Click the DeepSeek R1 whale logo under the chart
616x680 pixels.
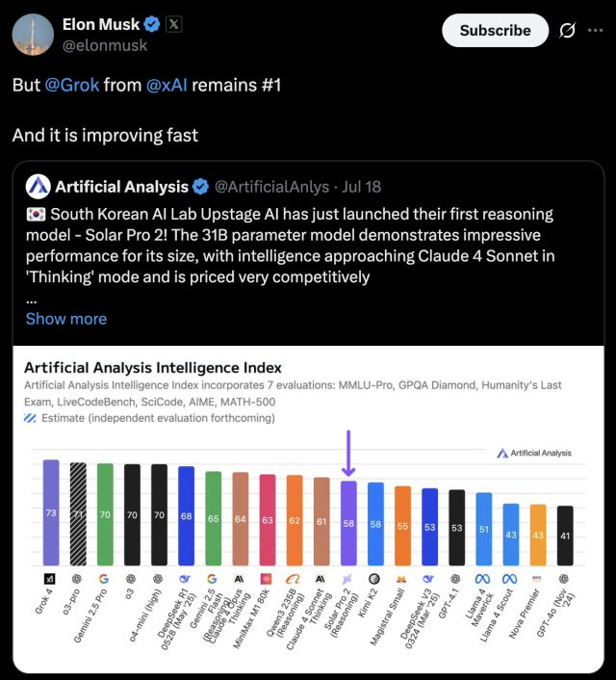pos(186,578)
